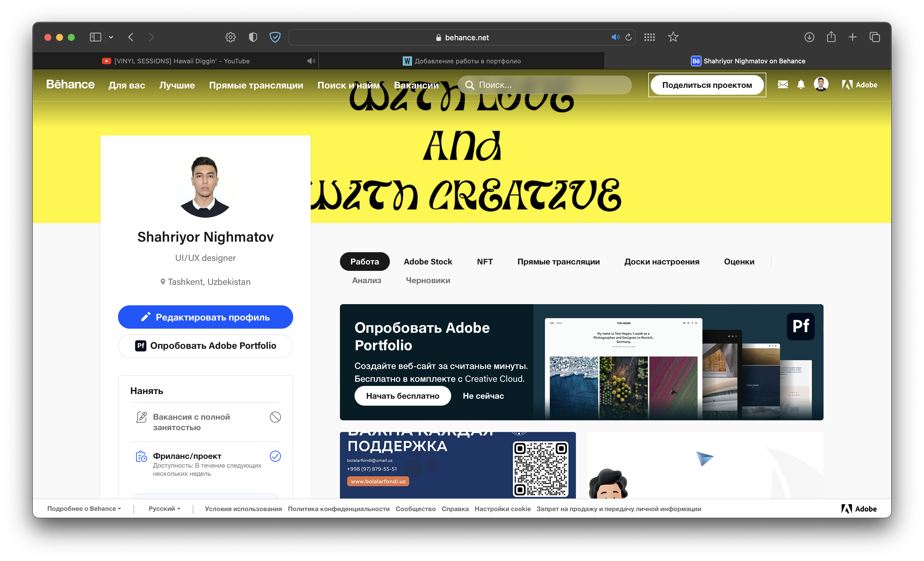924x561 pixels.
Task: Switch to the Hawaii Diggin' YouTube tab
Action: point(176,61)
